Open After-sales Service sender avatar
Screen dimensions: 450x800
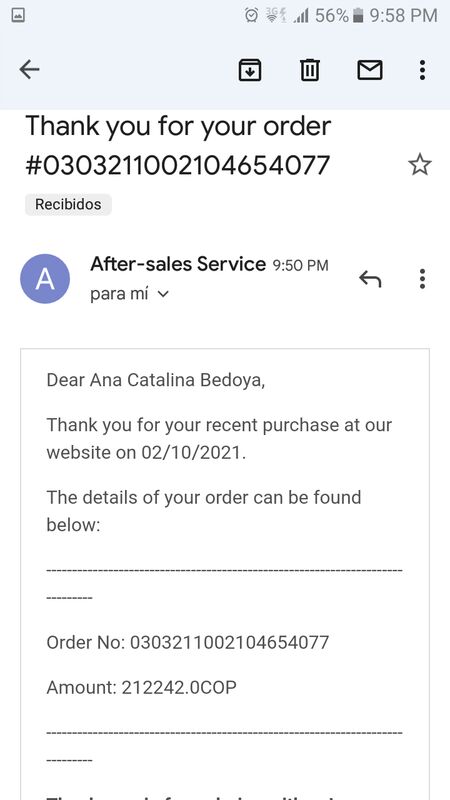45,279
